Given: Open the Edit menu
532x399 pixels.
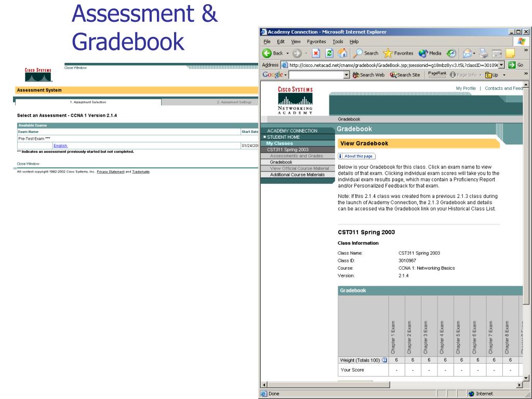Looking at the screenshot, I should tap(281, 42).
